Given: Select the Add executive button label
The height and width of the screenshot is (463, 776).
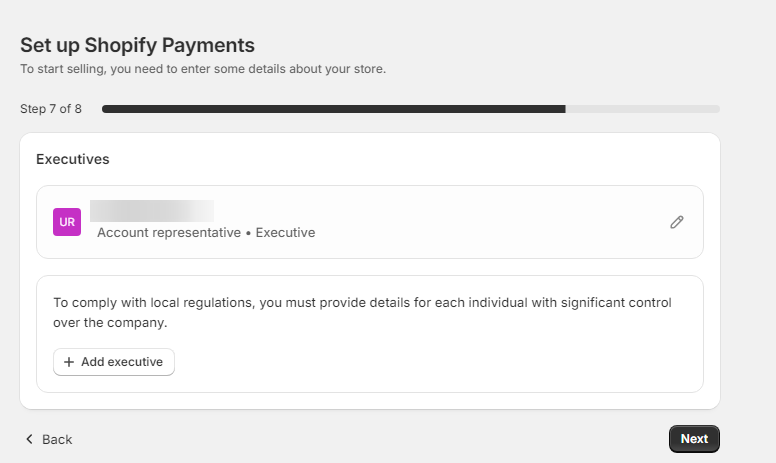Looking at the screenshot, I should pos(122,362).
